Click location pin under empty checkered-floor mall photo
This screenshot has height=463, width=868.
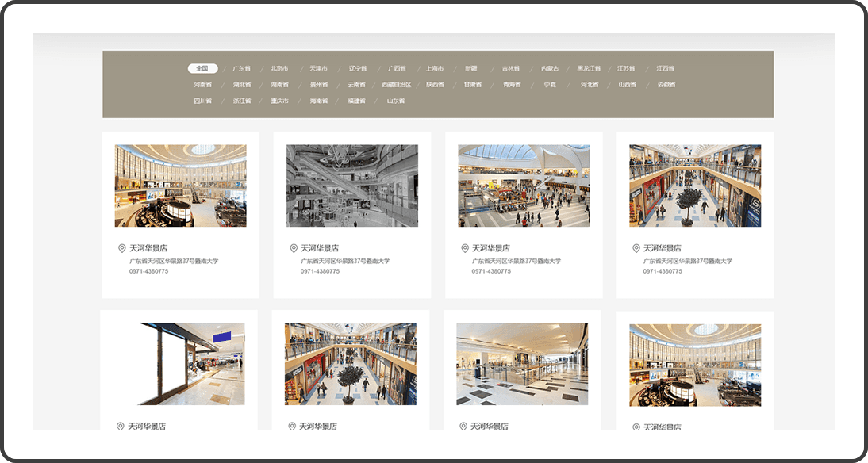[x=463, y=426]
